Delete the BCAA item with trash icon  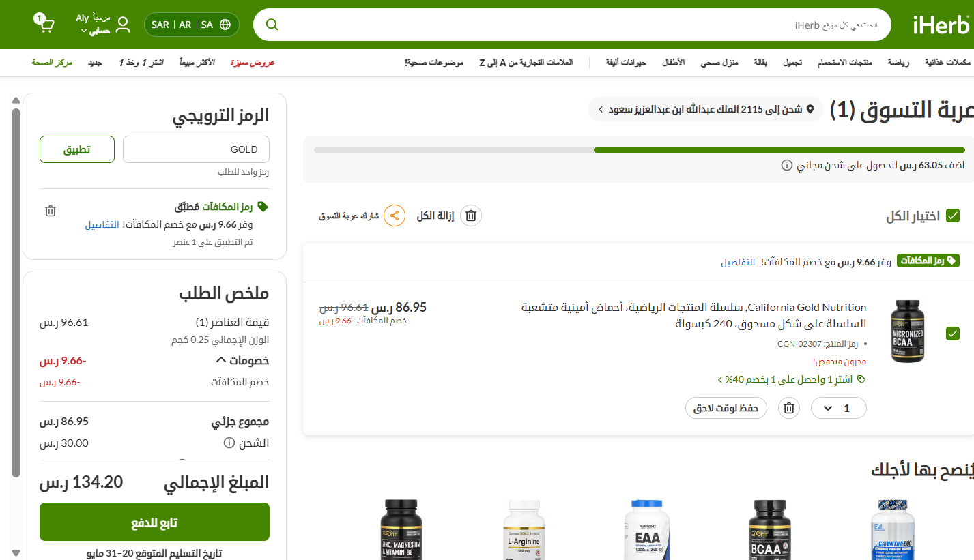click(789, 408)
